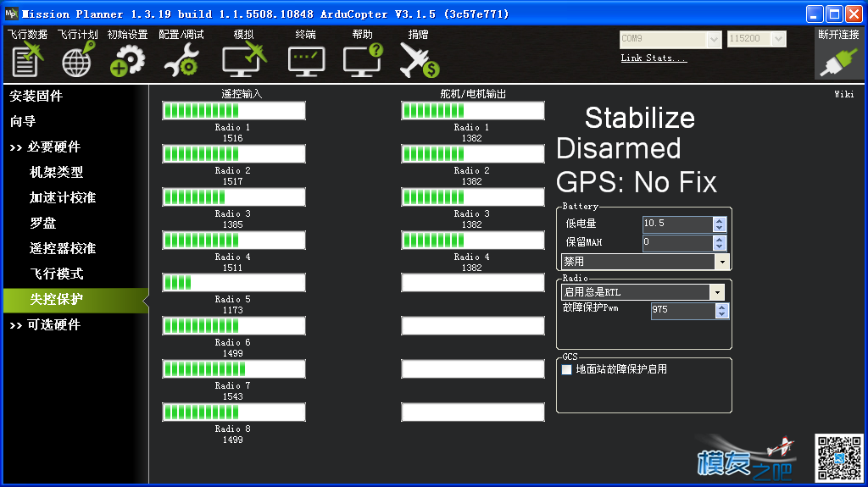Select 机架类型 frame type item

pos(57,172)
